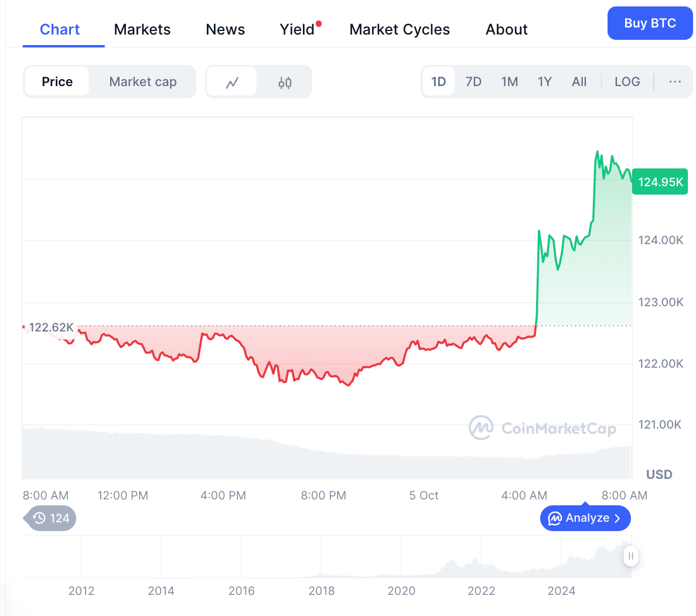Select the All time range
696x616 pixels.
coord(579,82)
